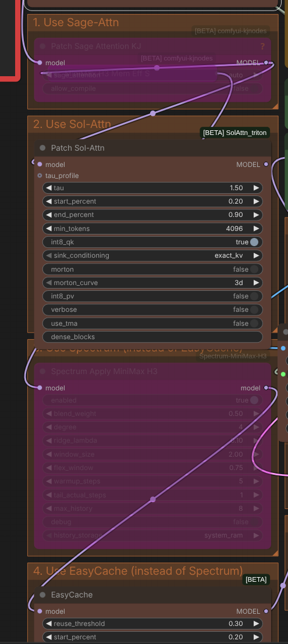Click the collapse dot on Spectrum Apply MiniMax H3
The height and width of the screenshot is (644, 288).
42,371
